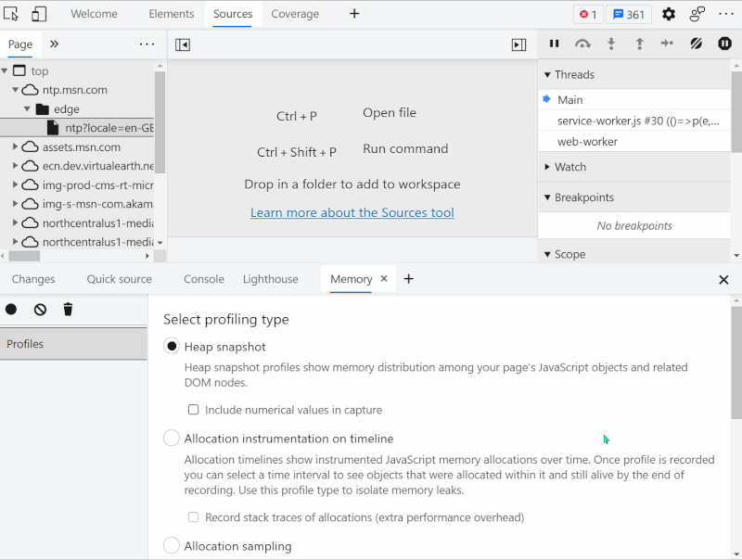Open the Lighthouse panel tab
This screenshot has width=742, height=560.
point(270,278)
